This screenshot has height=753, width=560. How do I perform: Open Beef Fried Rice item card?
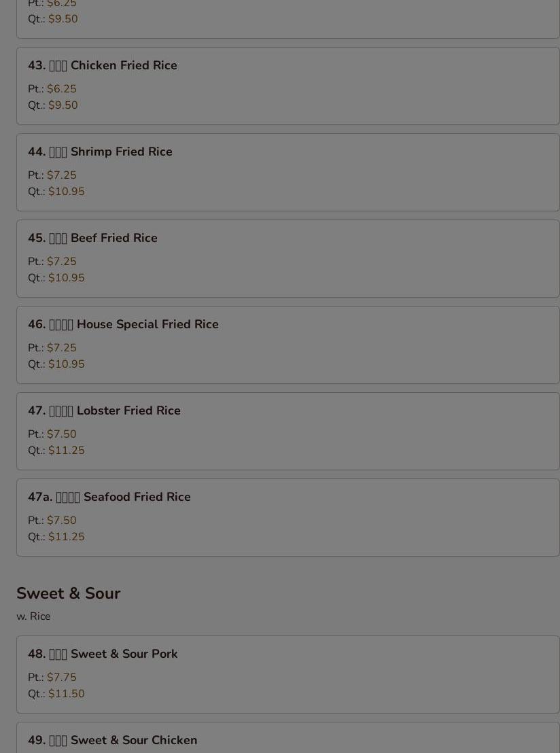[x=287, y=259]
